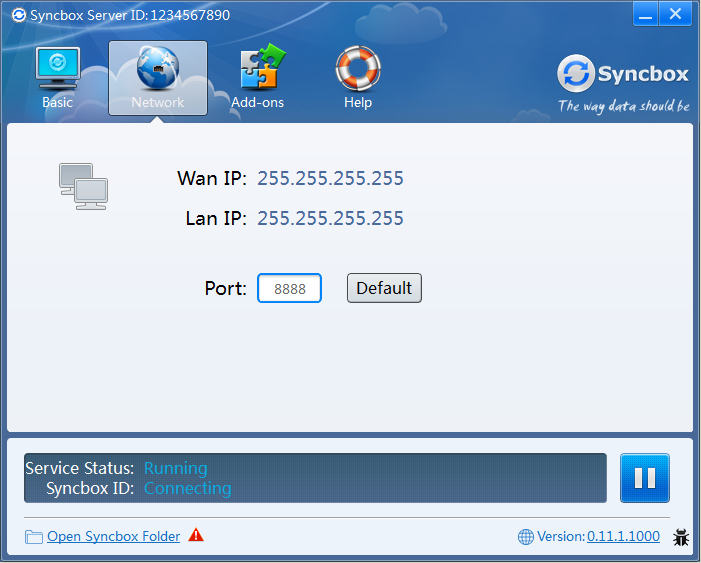
Task: Click the folder icon beside Open Syncbox Folder
Action: click(34, 537)
